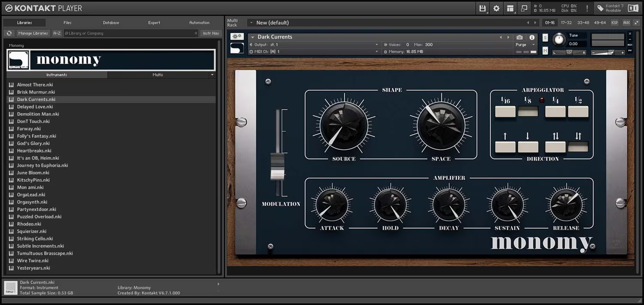Show instrument info with i icon
Screen dimensions: 644x305
point(532,38)
